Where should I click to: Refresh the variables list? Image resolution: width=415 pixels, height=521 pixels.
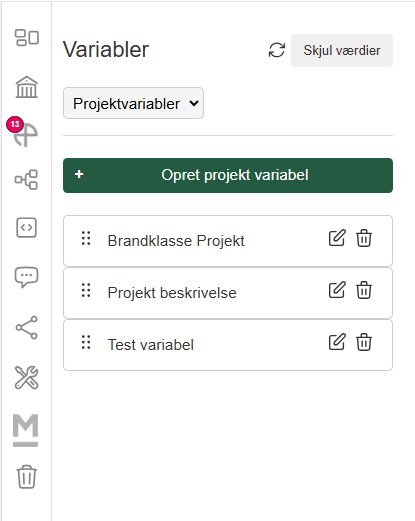277,50
